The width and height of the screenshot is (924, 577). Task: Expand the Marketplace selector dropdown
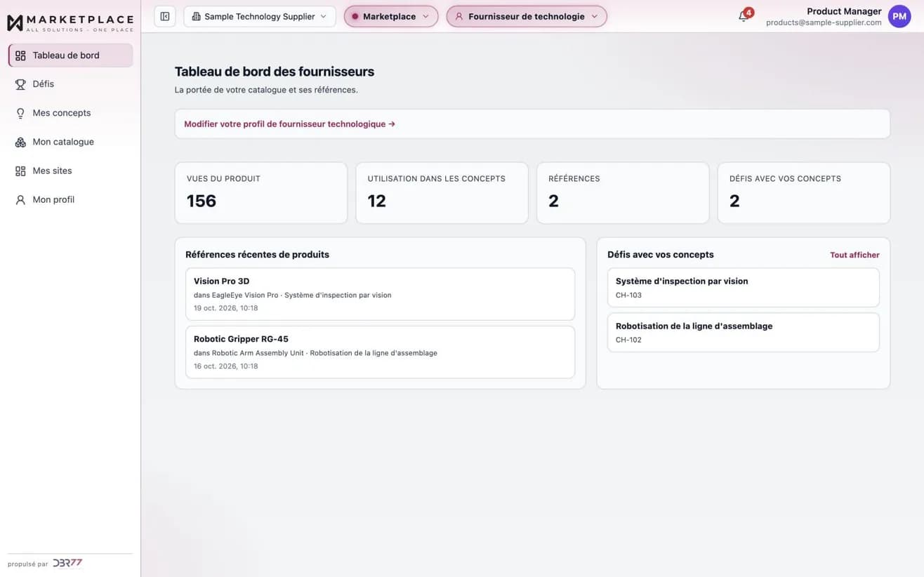pyautogui.click(x=391, y=16)
